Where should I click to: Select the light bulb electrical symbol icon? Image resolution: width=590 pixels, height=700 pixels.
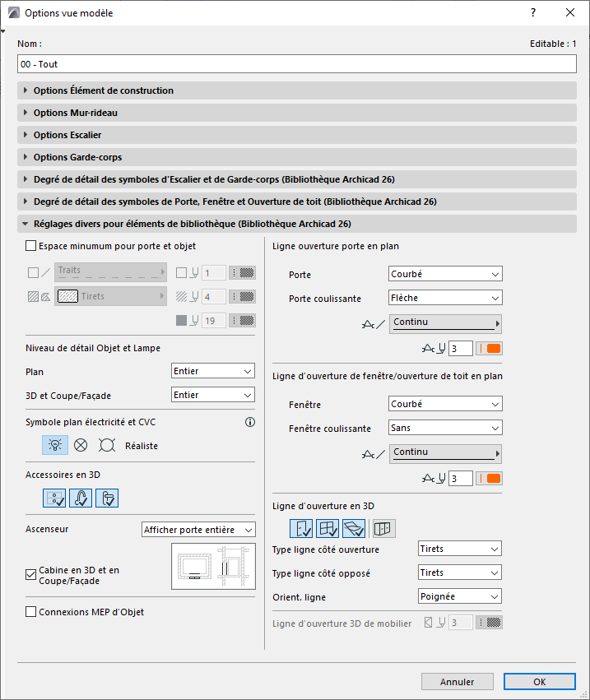[x=55, y=445]
